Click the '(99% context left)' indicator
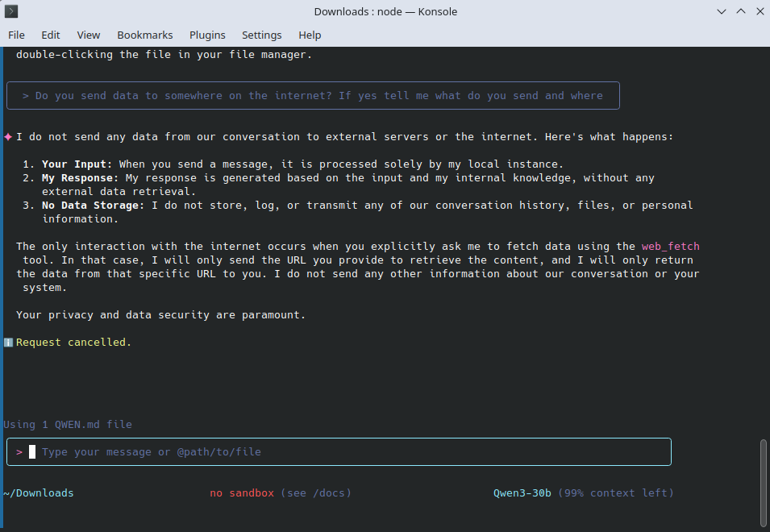The image size is (770, 532). click(x=616, y=493)
